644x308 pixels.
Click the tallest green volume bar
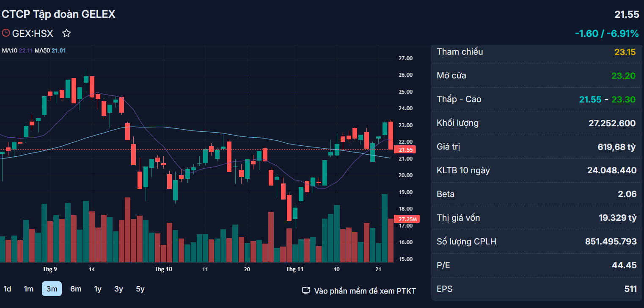click(385, 228)
